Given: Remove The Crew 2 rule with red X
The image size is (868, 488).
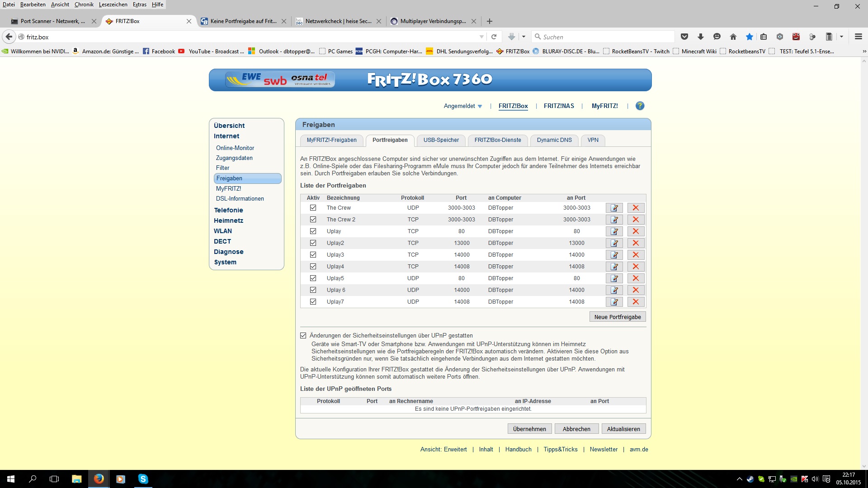Looking at the screenshot, I should 636,220.
